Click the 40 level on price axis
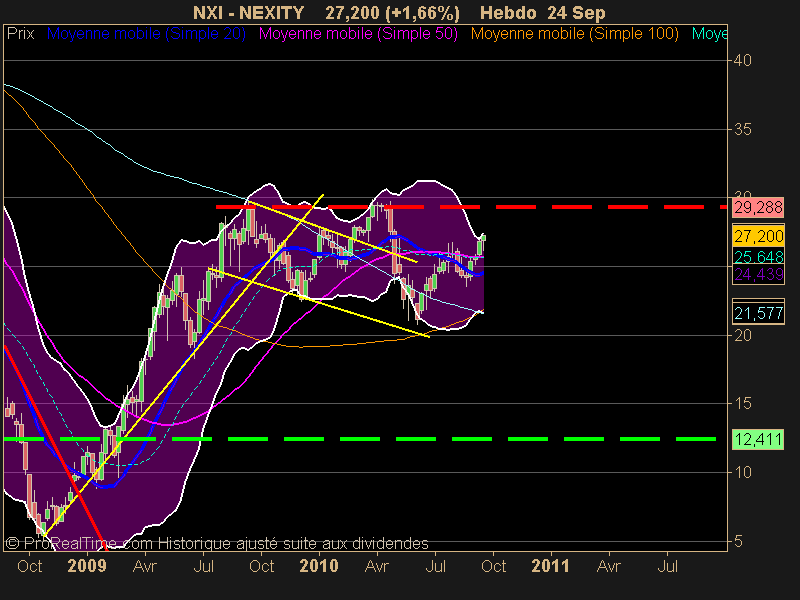Image resolution: width=800 pixels, height=600 pixels. coord(742,61)
